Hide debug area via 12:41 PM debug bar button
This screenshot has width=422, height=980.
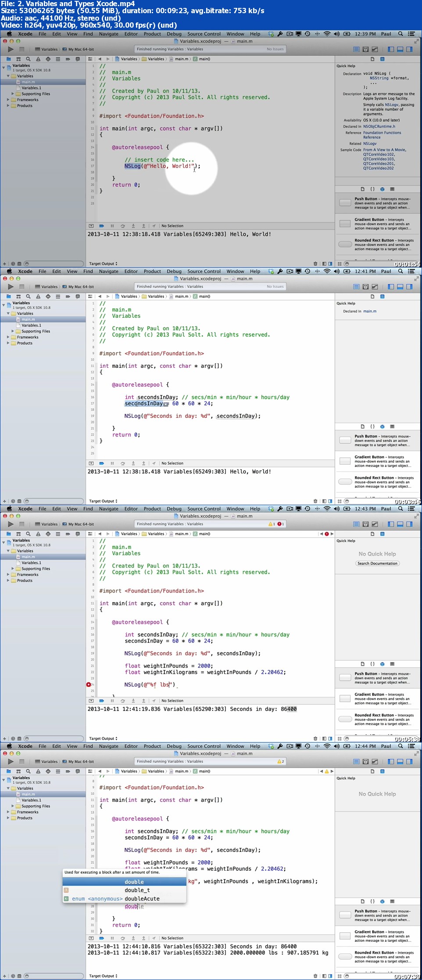point(91,463)
